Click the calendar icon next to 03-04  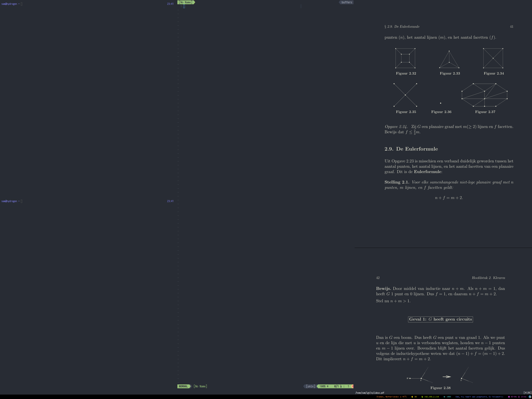pos(509,397)
